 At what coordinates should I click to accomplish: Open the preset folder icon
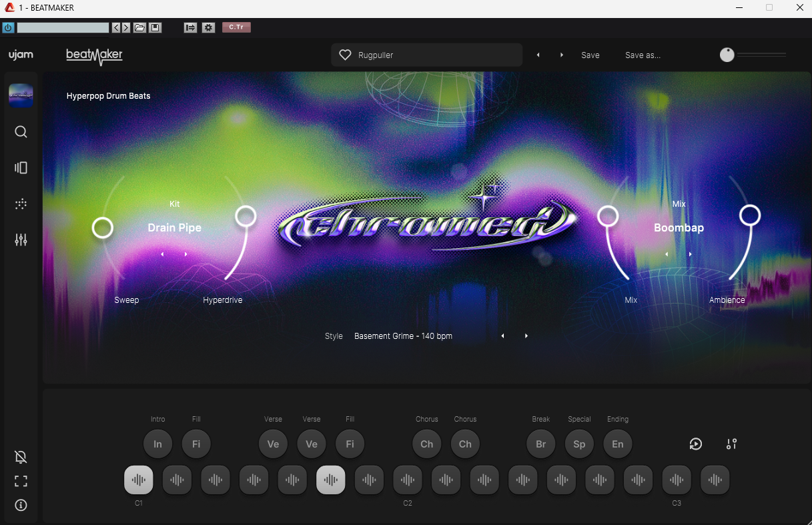tap(139, 27)
